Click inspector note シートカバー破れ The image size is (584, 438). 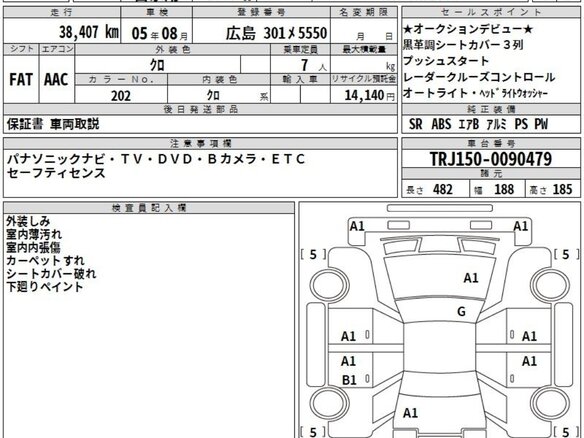(51, 274)
